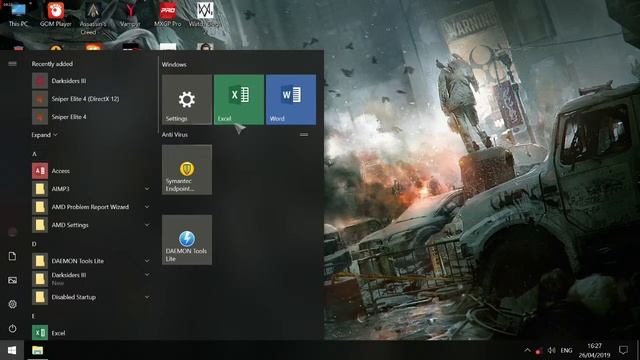Viewport: 640px width, 360px height.
Task: Open the Sniper Elite 4 entry
Action: point(91,117)
